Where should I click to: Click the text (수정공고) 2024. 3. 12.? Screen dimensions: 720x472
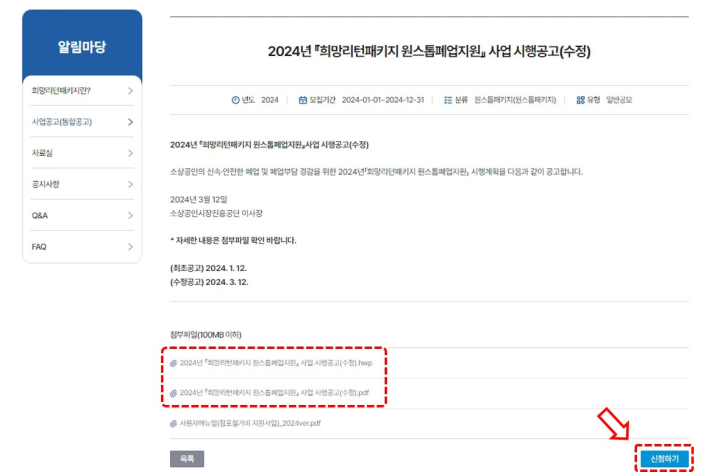(209, 282)
